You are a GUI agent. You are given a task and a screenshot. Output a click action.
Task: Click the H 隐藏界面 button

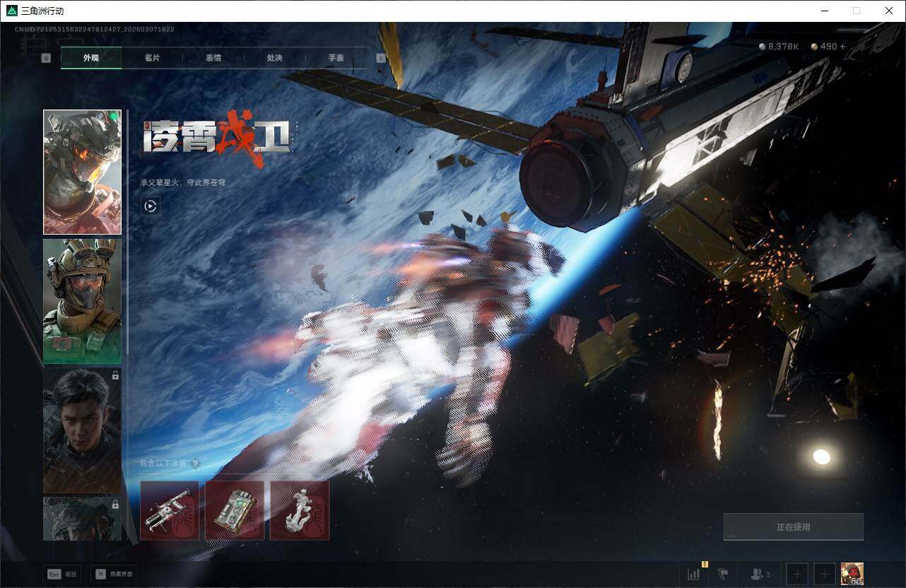[x=114, y=574]
